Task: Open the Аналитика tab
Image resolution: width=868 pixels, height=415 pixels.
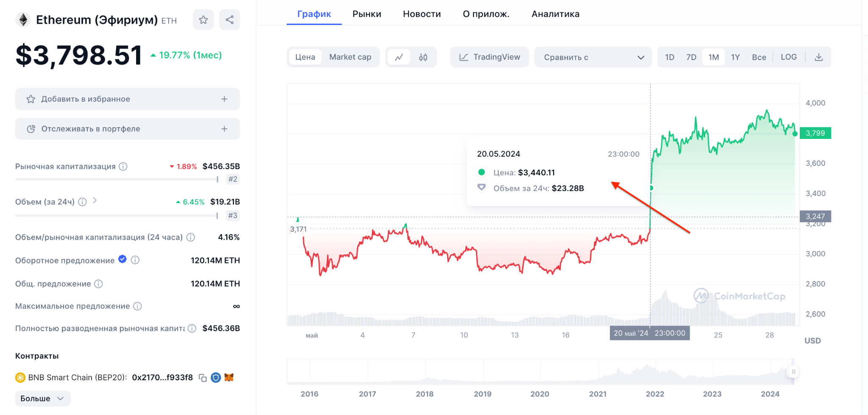Action: [x=556, y=14]
